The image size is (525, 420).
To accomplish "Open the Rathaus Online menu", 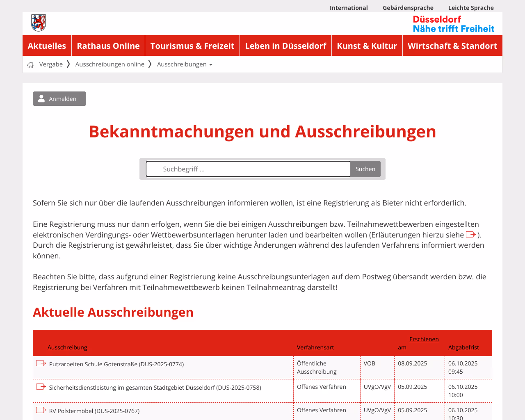I will (108, 46).
